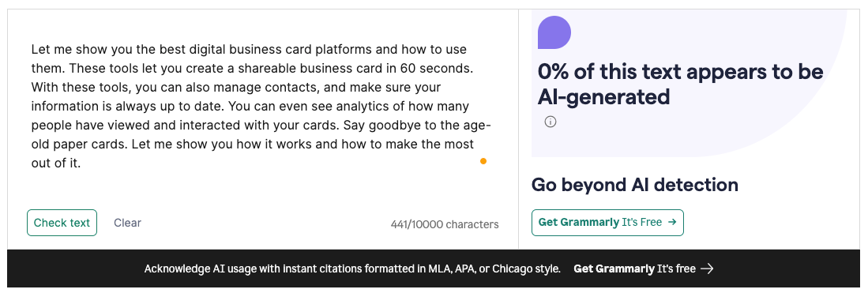
Task: Click the 'Acknowledge AI usage' banner text
Action: pyautogui.click(x=352, y=269)
